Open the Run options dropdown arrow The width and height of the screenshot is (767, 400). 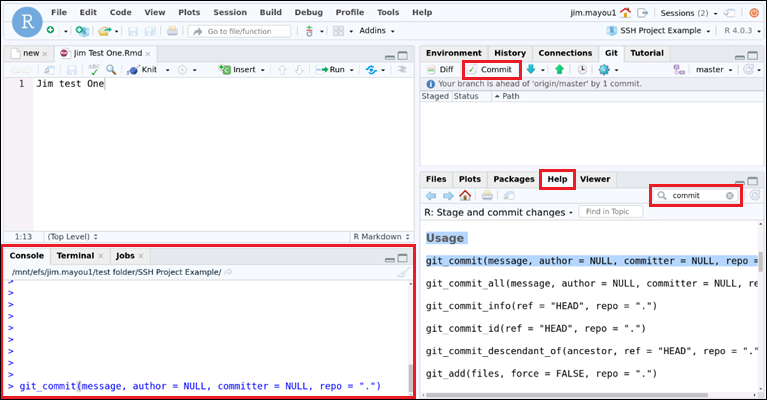coord(351,70)
